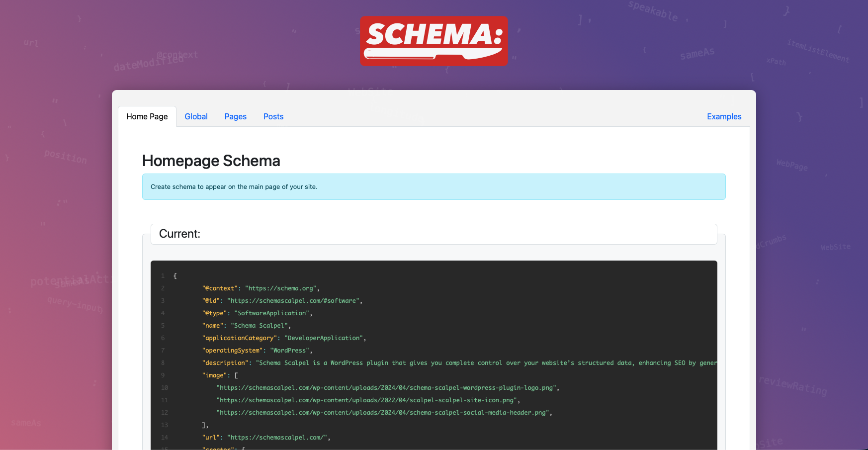Viewport: 868px width, 450px height.
Task: Click the "@id" schemascalpel.com/#software value
Action: pyautogui.click(x=294, y=301)
